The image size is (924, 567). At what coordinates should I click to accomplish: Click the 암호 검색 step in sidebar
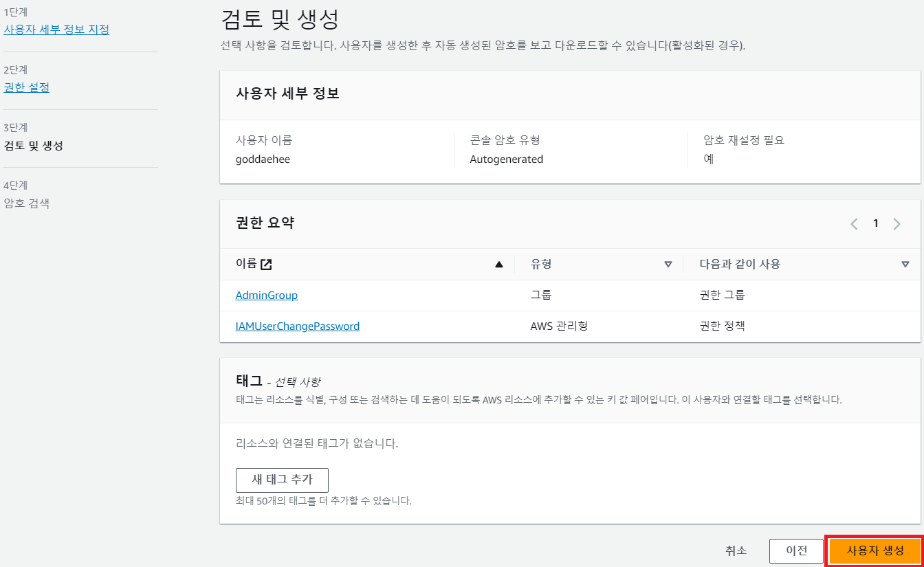pyautogui.click(x=26, y=203)
